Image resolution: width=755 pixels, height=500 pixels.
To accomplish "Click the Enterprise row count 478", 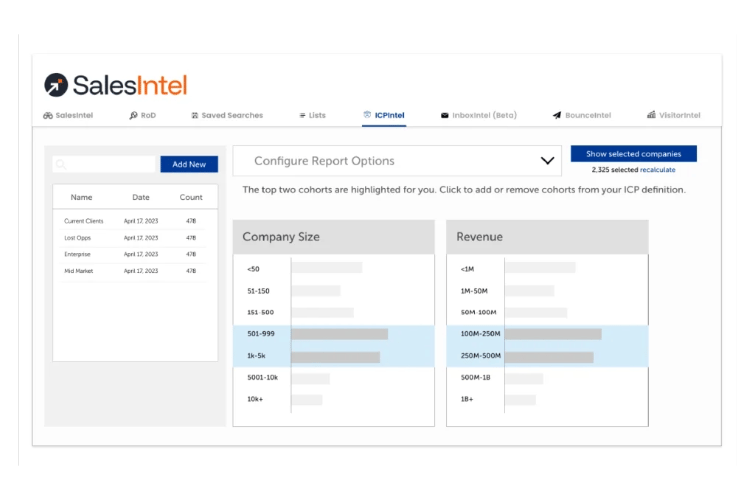I will 191,254.
